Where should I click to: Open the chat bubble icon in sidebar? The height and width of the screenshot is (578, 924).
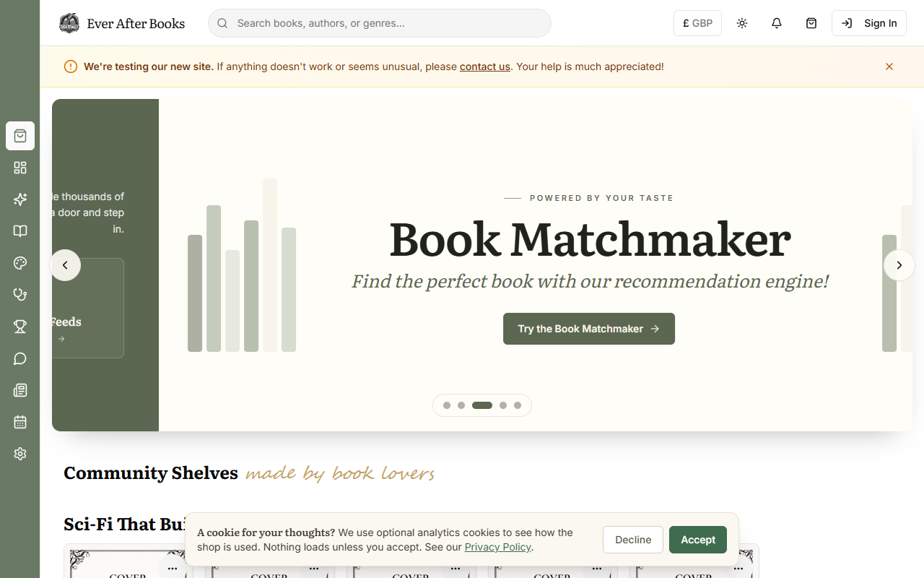coord(20,358)
